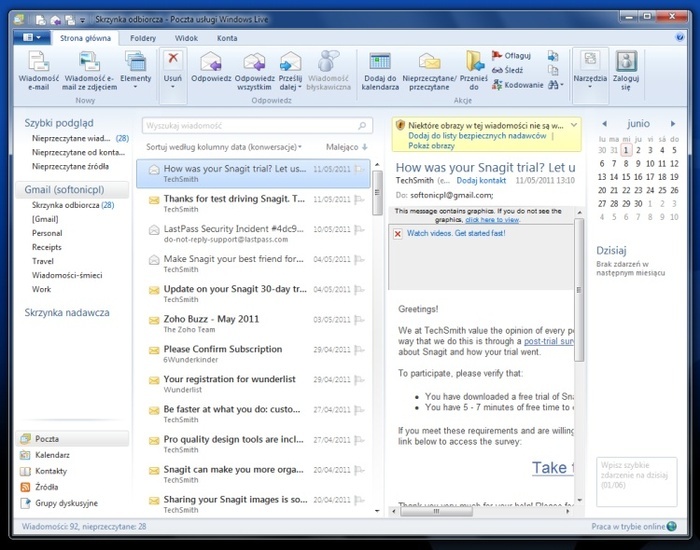700x550 pixels.
Task: Delete message with Usuń button
Action: click(173, 71)
